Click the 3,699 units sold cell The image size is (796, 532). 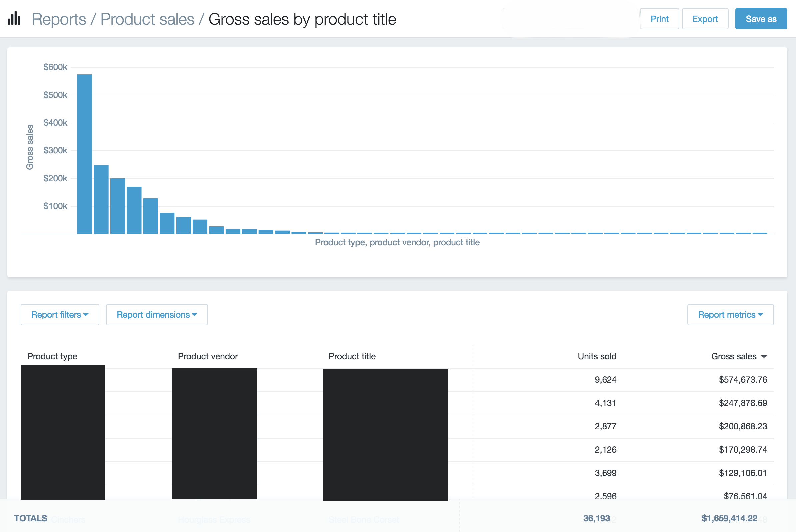[x=605, y=473]
